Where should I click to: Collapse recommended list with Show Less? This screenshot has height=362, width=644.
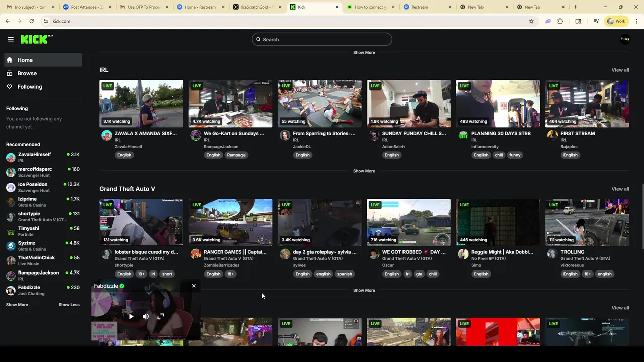pos(69,305)
